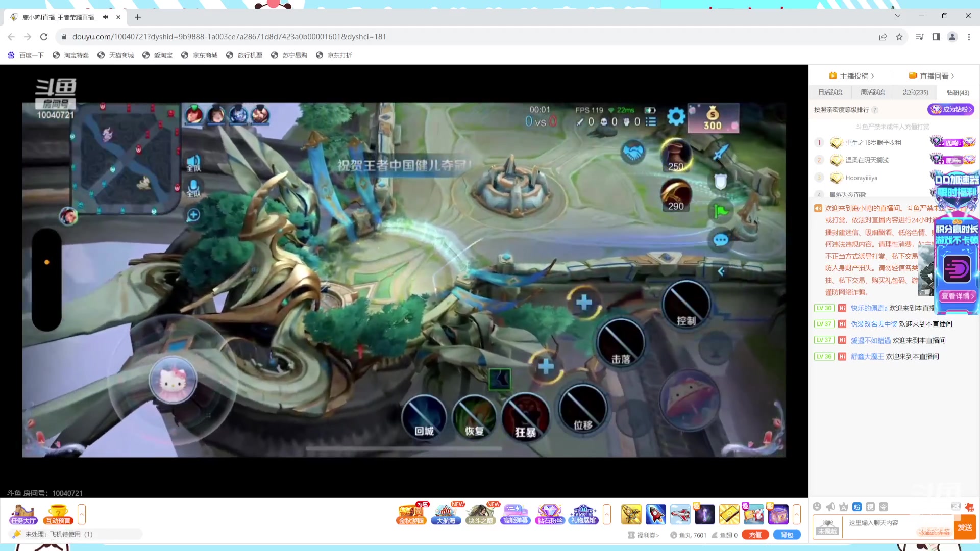This screenshot has width=980, height=551.
Task: Expand the gift list arrow
Action: coord(796,514)
